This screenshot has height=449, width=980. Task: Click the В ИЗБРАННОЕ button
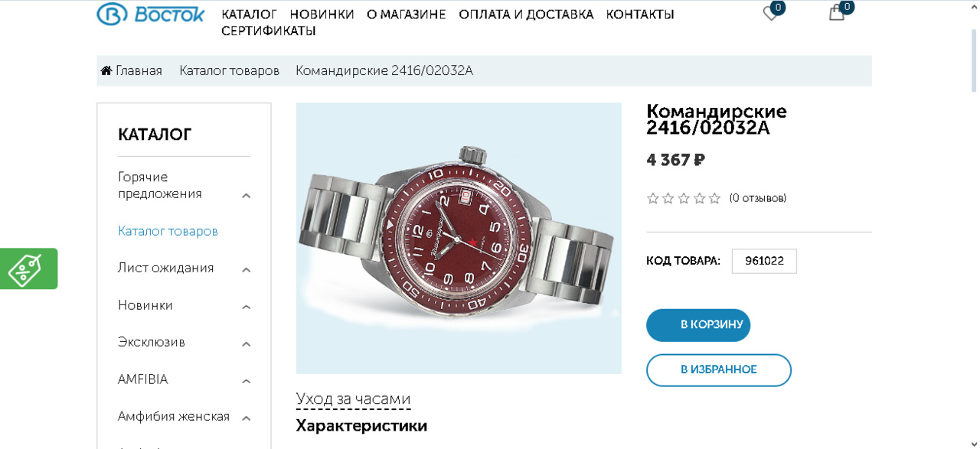point(719,370)
